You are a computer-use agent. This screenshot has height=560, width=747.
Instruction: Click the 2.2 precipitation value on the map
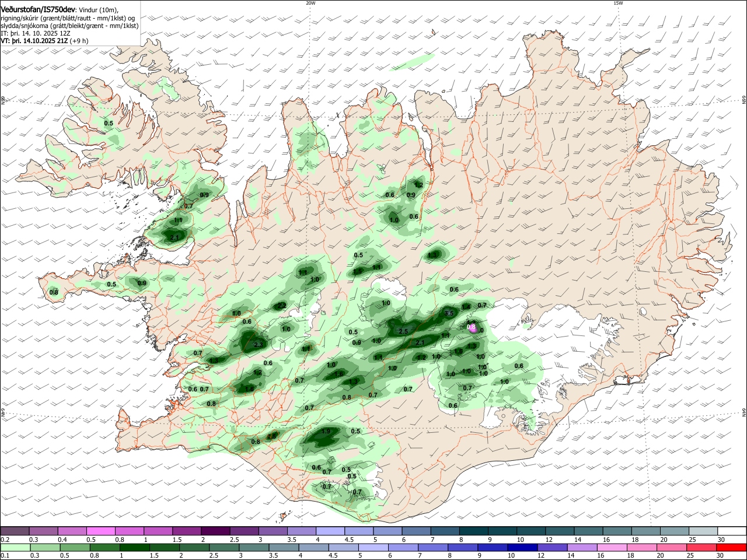(281, 305)
